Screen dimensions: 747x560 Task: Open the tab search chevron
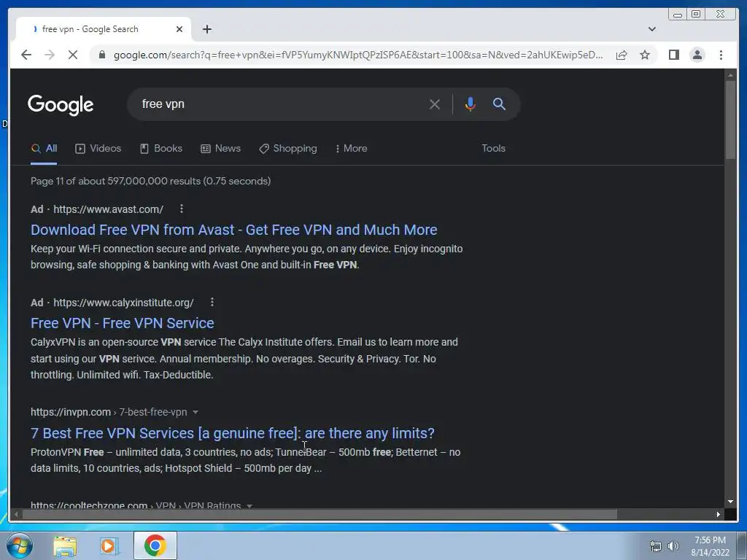(652, 29)
